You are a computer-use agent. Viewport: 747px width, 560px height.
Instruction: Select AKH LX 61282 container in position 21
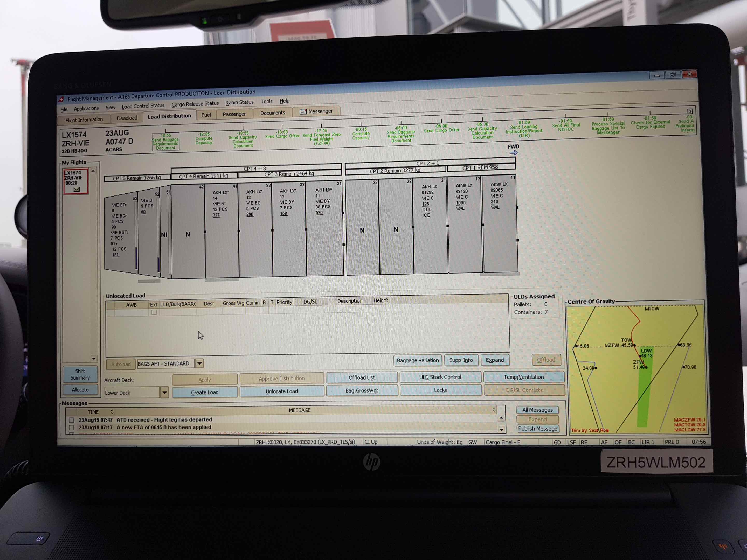(x=431, y=226)
